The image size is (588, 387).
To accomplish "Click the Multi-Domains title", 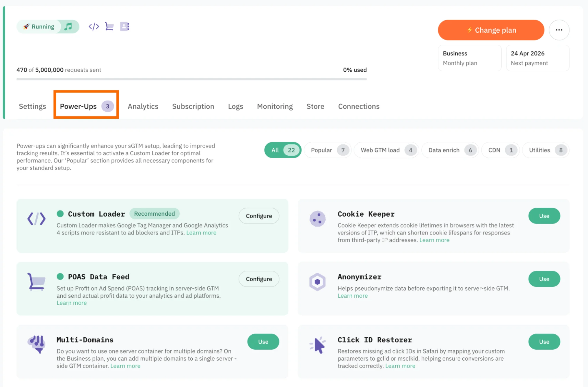I will coord(85,340).
